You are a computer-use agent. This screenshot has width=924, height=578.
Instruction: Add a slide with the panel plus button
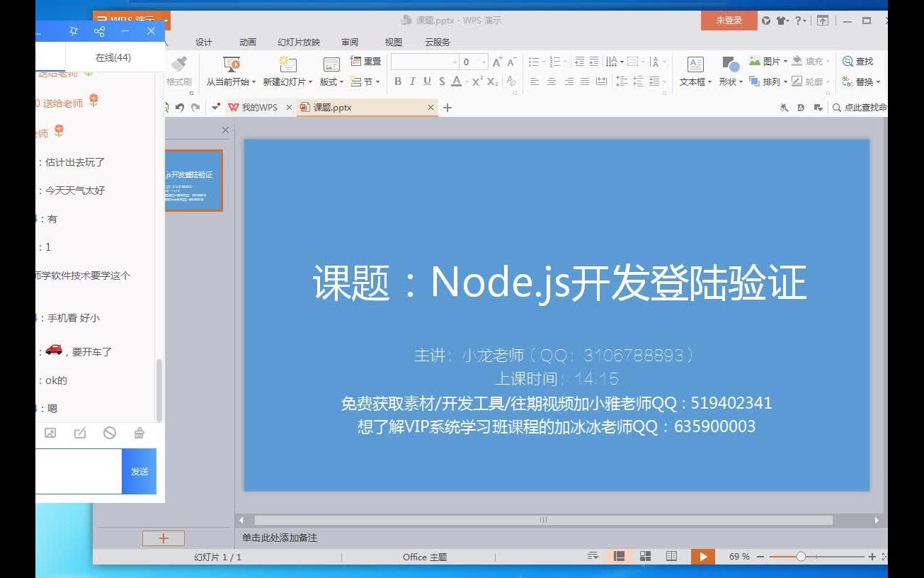click(164, 538)
